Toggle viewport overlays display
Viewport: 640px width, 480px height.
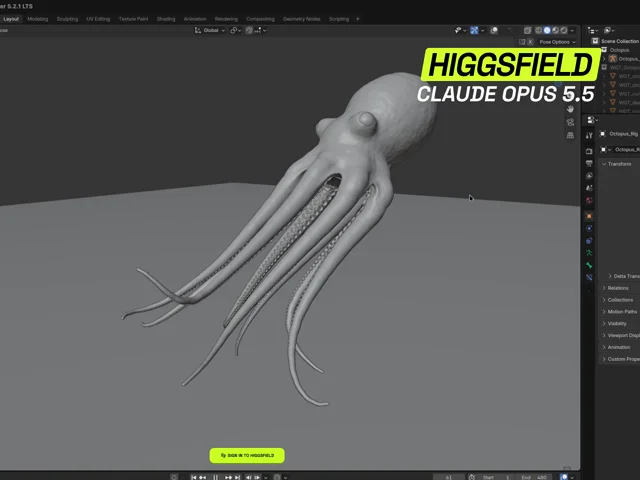pos(494,30)
